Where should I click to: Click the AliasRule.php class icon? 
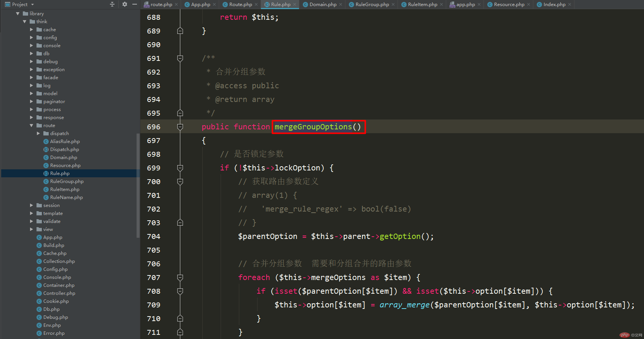[x=46, y=142]
